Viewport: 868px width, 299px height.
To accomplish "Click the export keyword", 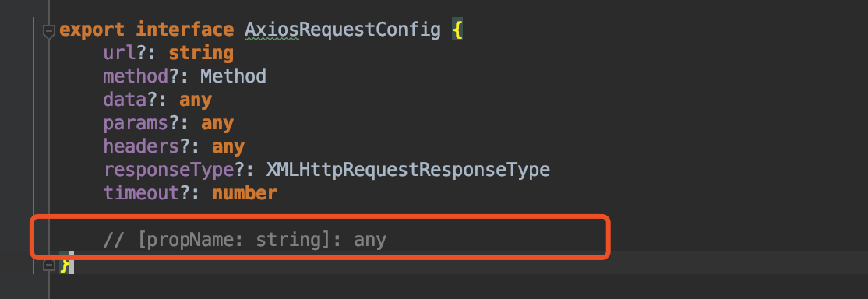I will click(92, 30).
